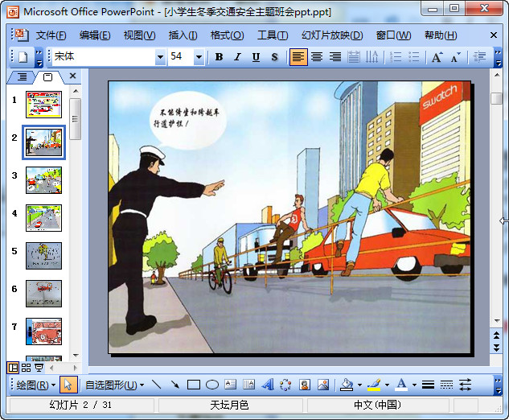Click the Line drawing tool
The image size is (509, 420).
click(x=156, y=385)
